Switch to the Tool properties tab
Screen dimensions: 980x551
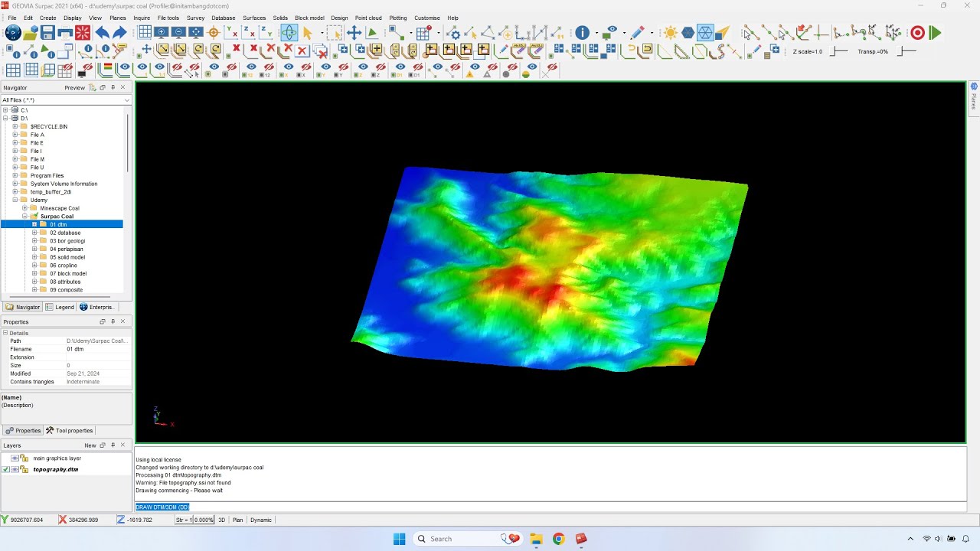click(x=69, y=431)
